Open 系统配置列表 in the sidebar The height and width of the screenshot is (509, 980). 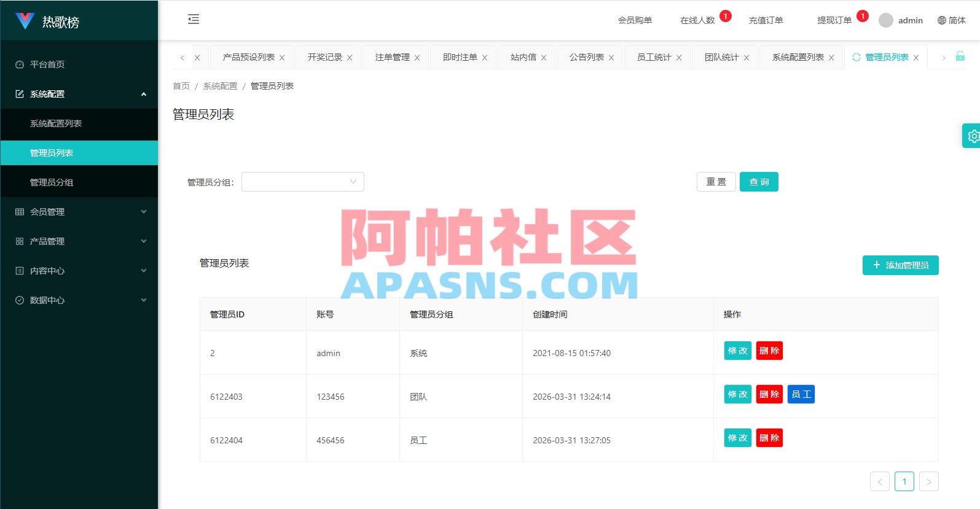coord(79,123)
